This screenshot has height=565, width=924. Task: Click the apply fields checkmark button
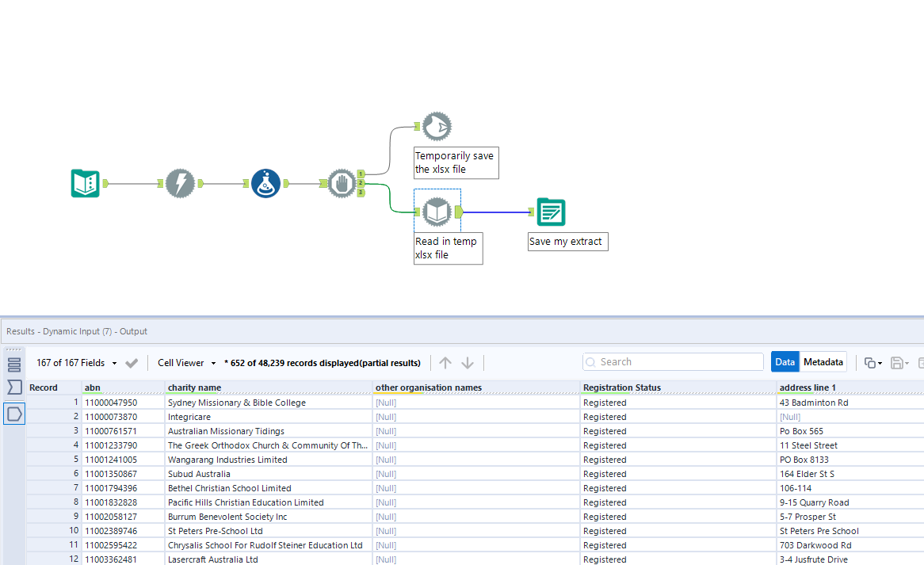point(132,362)
